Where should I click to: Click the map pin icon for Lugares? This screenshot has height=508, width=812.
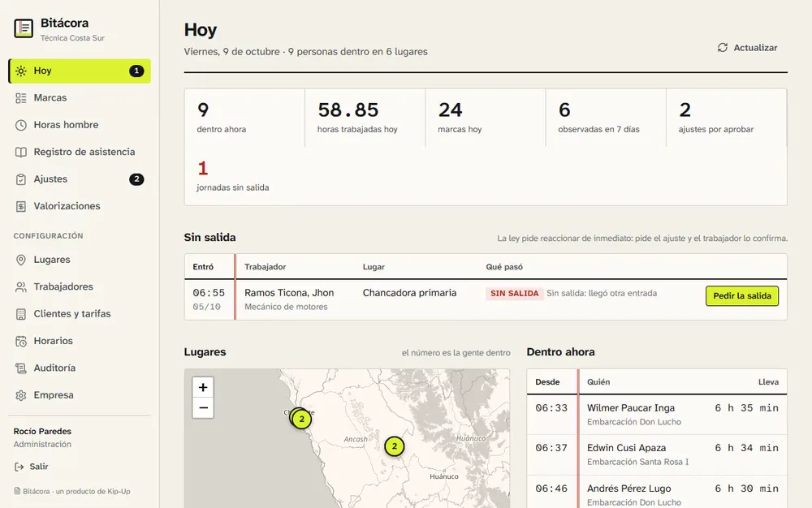click(x=21, y=260)
